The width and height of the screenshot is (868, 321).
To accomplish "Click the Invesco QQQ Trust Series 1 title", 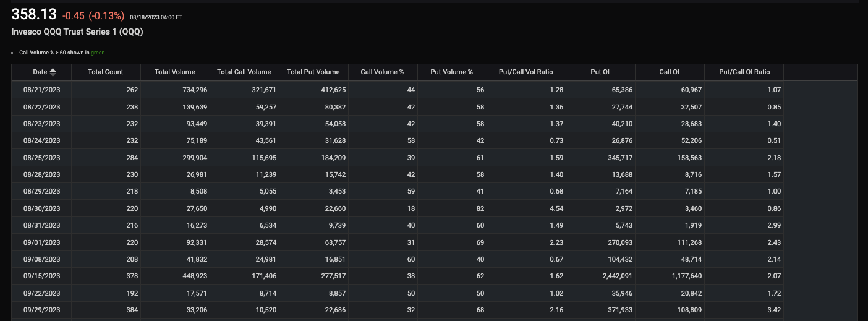I will pyautogui.click(x=77, y=32).
